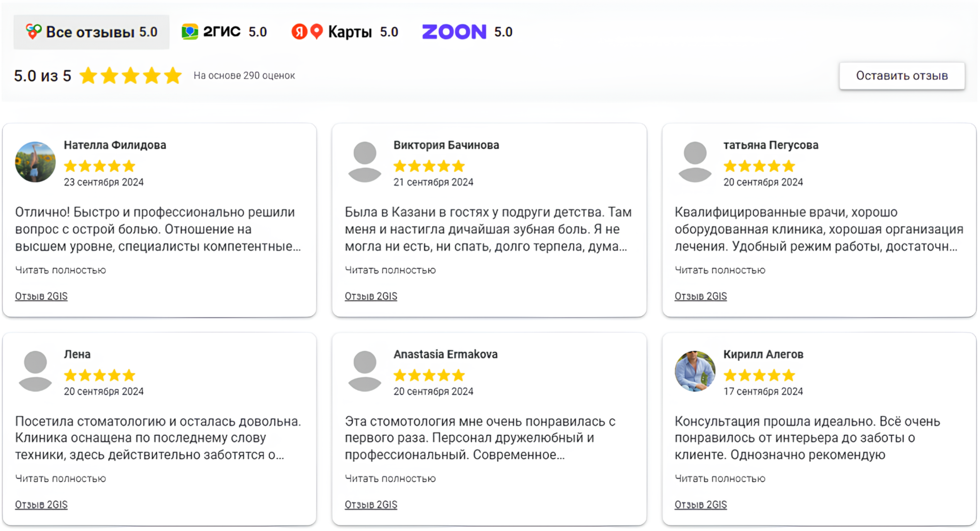The image size is (980, 531).
Task: Click the Yandex Я red circle icon
Action: [299, 32]
